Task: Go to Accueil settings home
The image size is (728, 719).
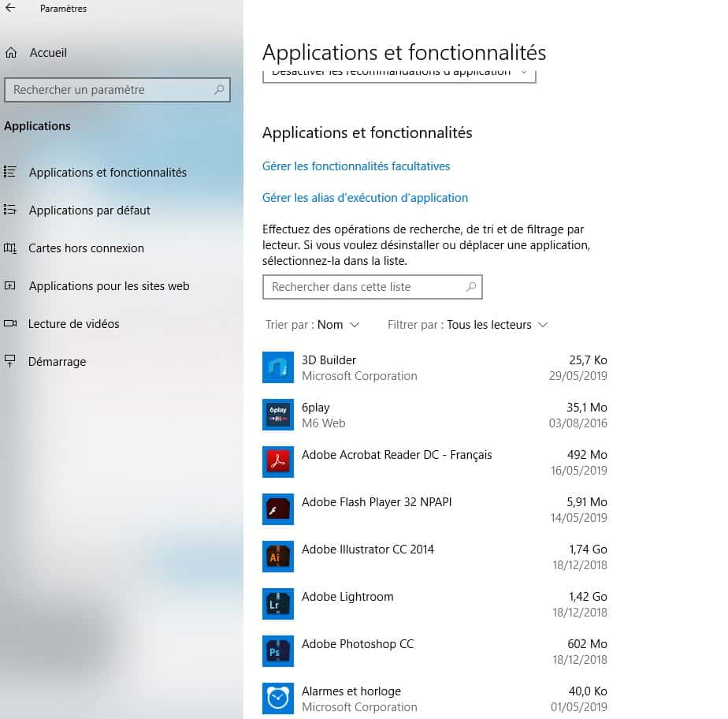Action: 48,53
